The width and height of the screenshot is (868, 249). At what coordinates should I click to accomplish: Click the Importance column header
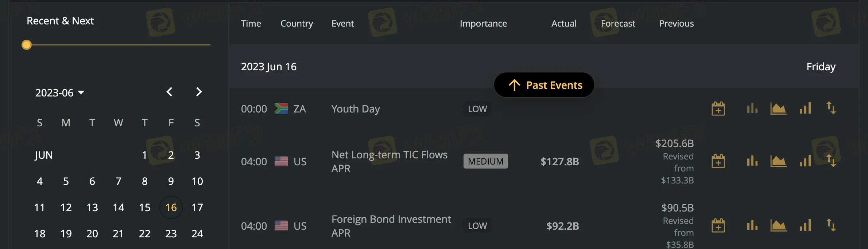(x=484, y=23)
